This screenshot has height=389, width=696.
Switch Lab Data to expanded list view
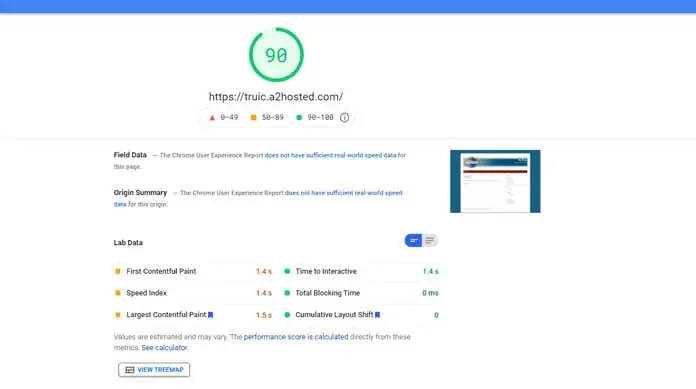coord(430,241)
